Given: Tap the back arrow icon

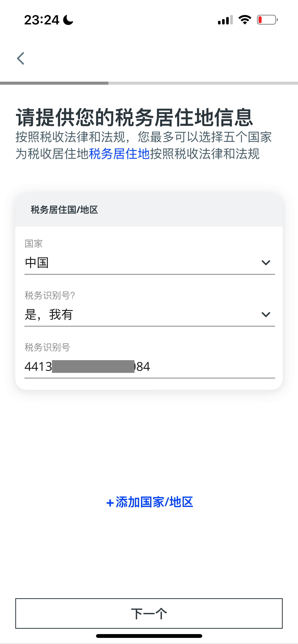Looking at the screenshot, I should pos(21,58).
